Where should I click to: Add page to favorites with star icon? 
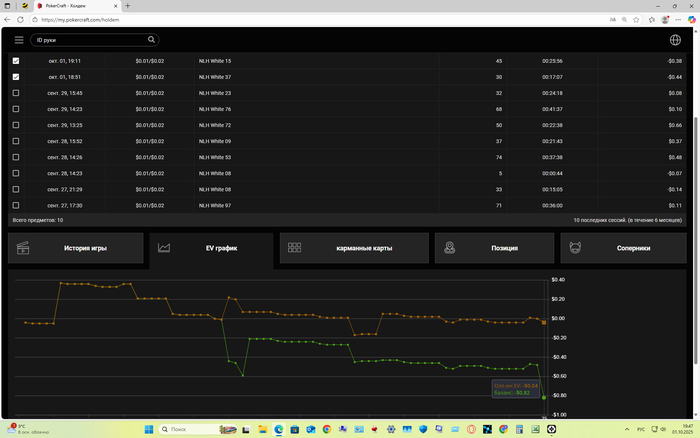[636, 20]
